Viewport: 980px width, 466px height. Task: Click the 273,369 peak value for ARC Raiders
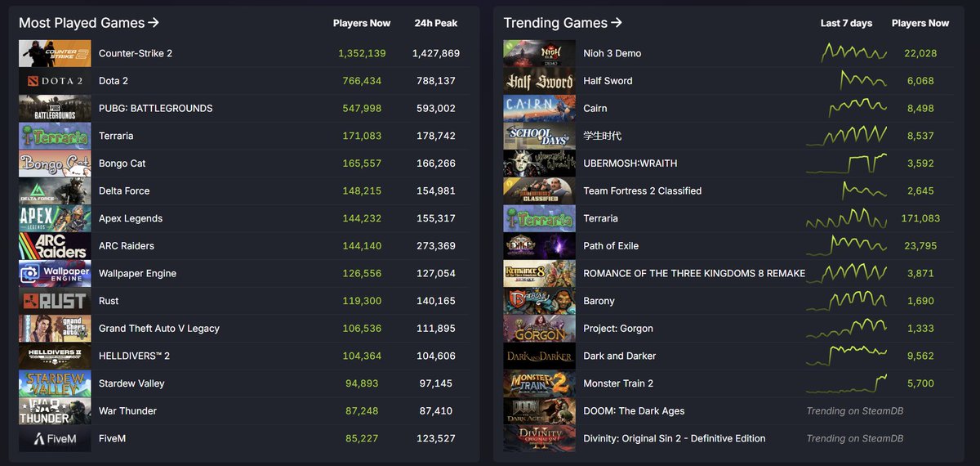tap(435, 246)
